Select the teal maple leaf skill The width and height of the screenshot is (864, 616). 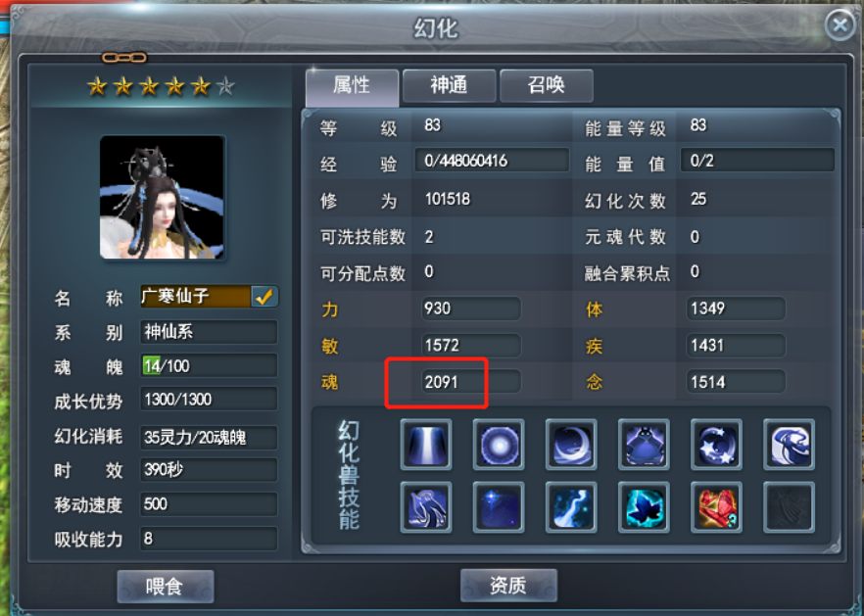[644, 507]
